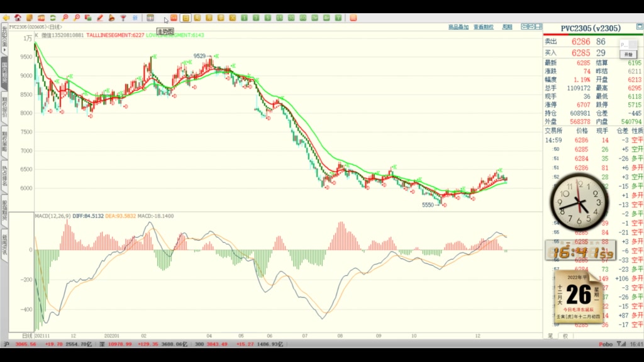Click the orange card toolbar icon
Image resolution: width=644 pixels, height=362 pixels.
[41, 18]
